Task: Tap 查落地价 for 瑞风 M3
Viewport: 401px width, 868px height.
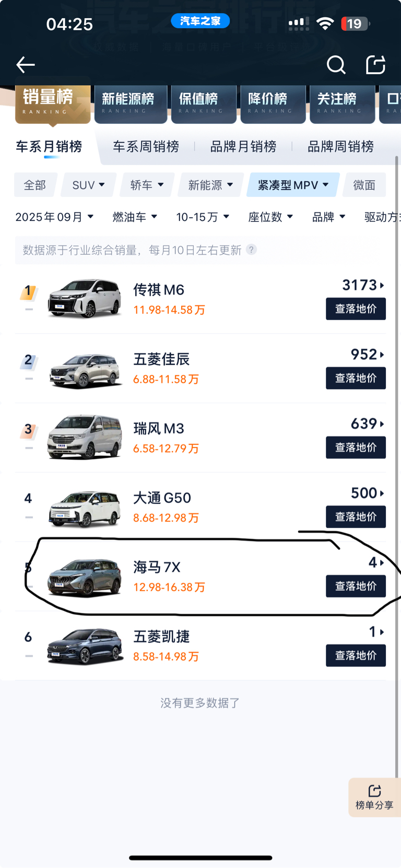Action: [x=356, y=448]
